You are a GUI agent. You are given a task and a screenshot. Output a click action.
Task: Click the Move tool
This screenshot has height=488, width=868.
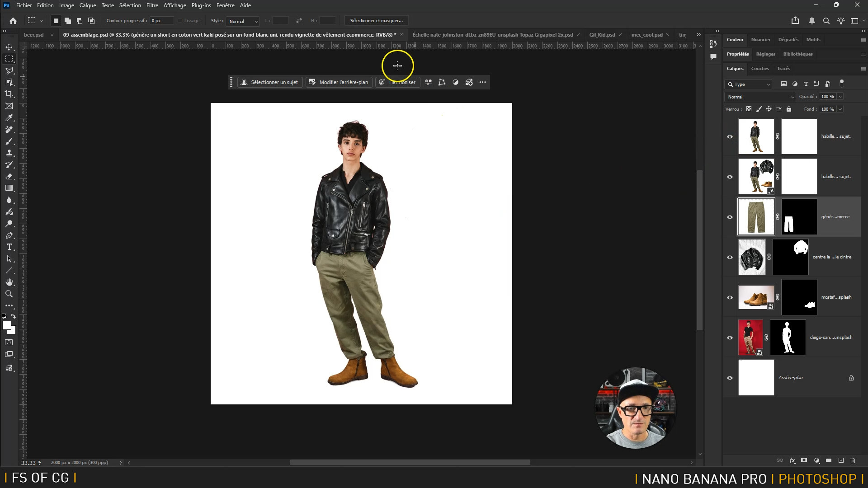(9, 47)
